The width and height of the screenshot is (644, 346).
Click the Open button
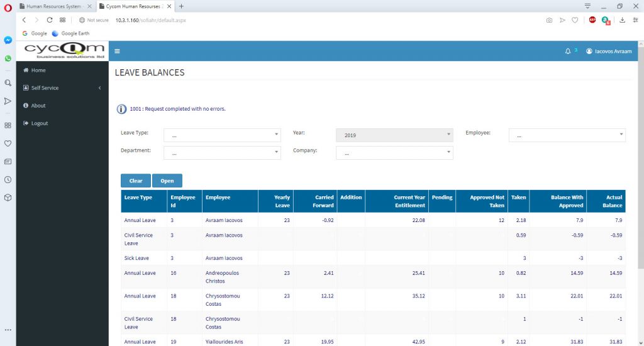pyautogui.click(x=167, y=181)
